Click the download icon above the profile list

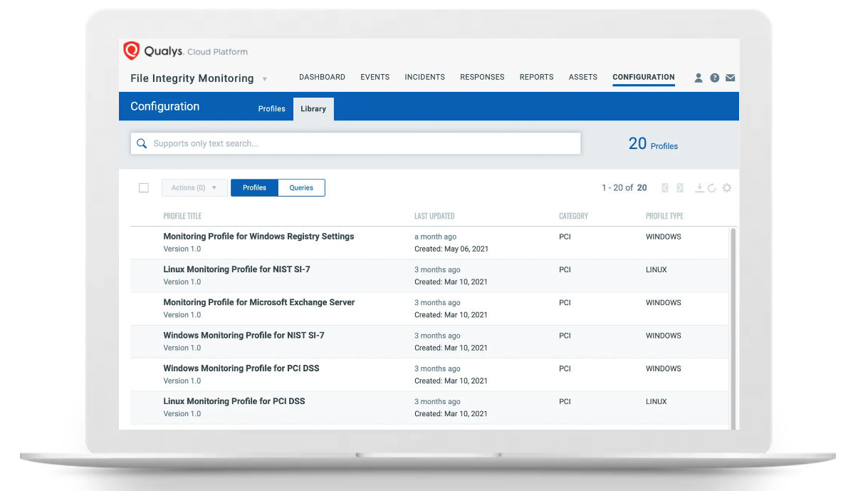click(x=700, y=187)
